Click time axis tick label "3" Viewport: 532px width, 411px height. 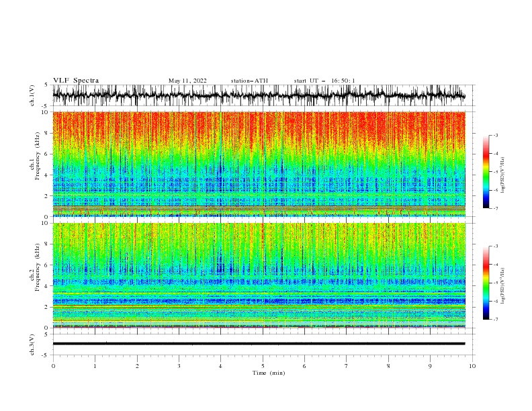179,366
